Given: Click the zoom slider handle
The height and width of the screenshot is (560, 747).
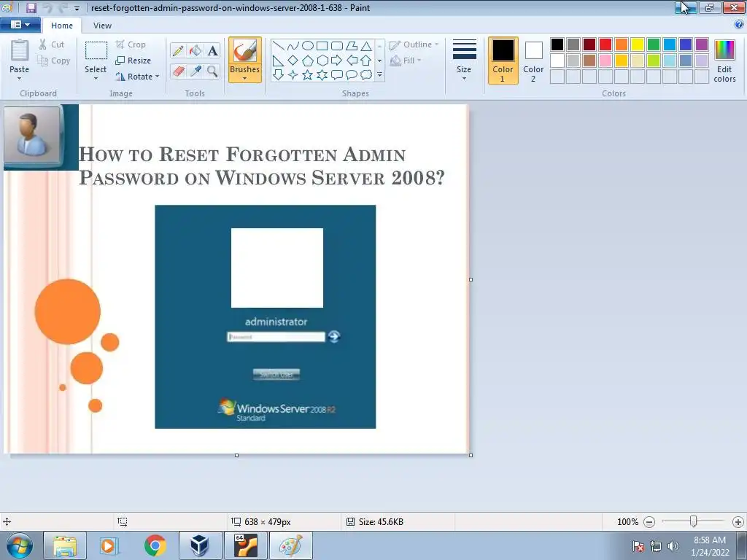Looking at the screenshot, I should pyautogui.click(x=694, y=521).
